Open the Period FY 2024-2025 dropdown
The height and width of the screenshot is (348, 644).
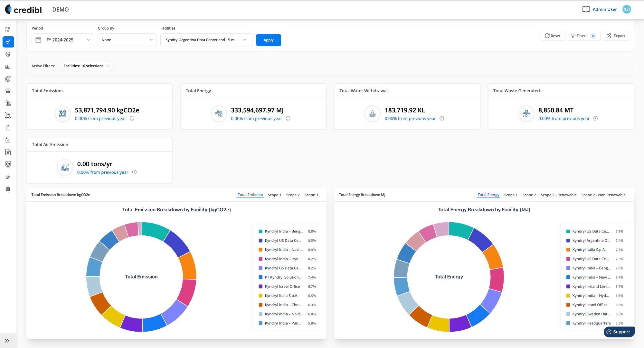[x=63, y=40]
